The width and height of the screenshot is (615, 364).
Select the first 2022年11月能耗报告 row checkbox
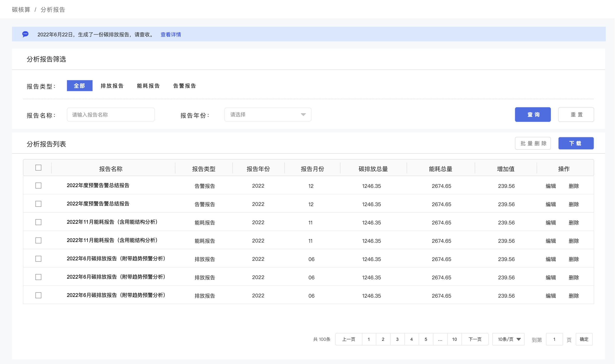tap(38, 222)
